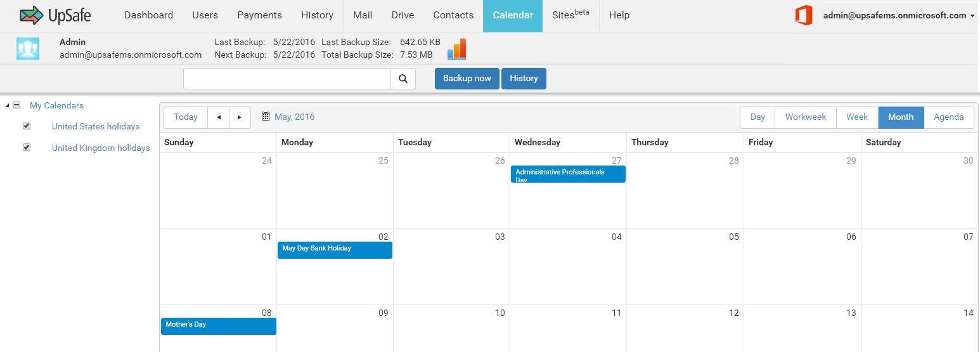The image size is (980, 352).
Task: Go to next month arrow
Action: pos(240,117)
